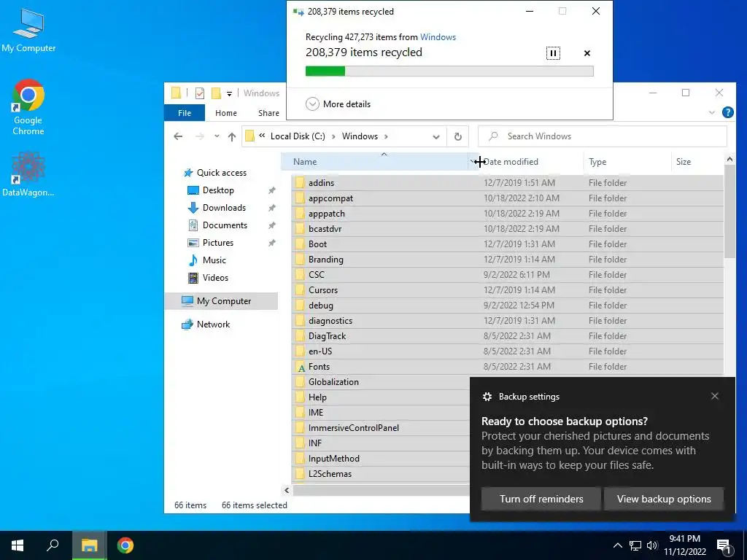Screen dimensions: 747x560
Task: Click the Search Windows field
Action: tap(602, 136)
